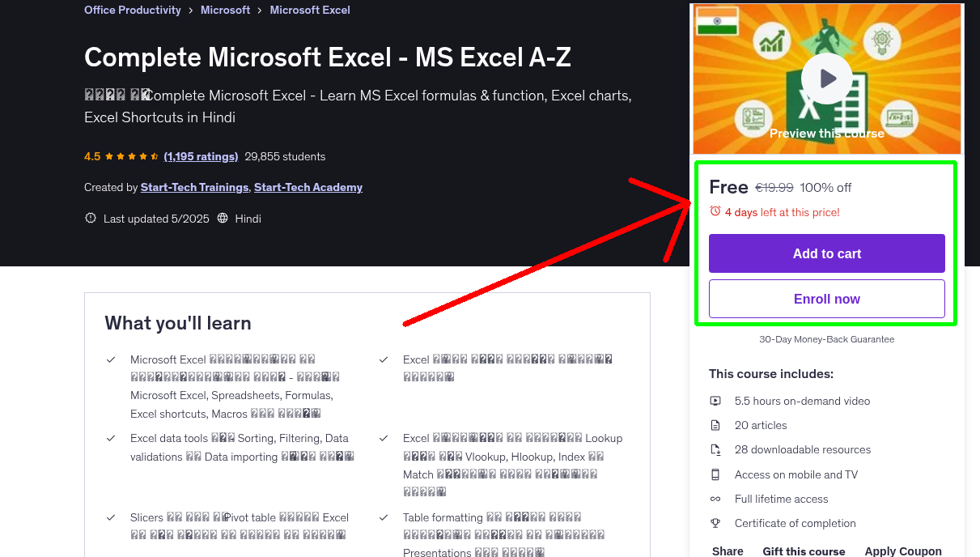
Task: Visit the Start-Tech Academy instructor page
Action: point(308,187)
